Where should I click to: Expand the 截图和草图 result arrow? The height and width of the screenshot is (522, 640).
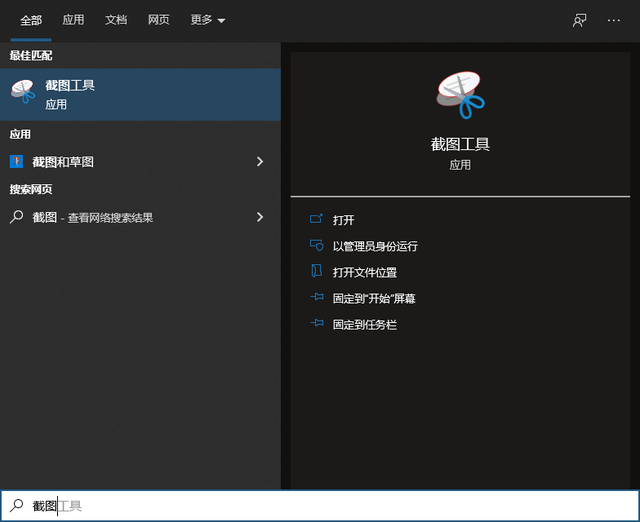tap(260, 162)
